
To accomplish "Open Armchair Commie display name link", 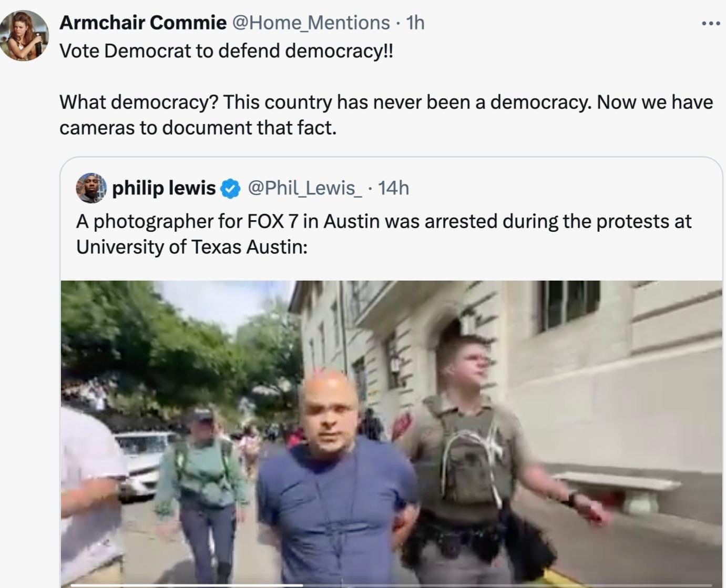I will [143, 23].
